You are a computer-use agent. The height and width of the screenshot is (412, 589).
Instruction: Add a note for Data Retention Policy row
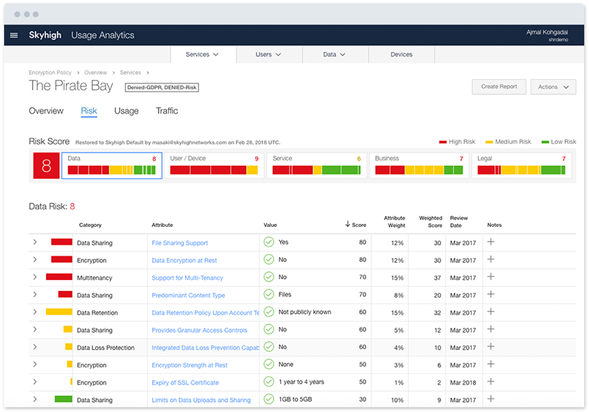(x=491, y=312)
